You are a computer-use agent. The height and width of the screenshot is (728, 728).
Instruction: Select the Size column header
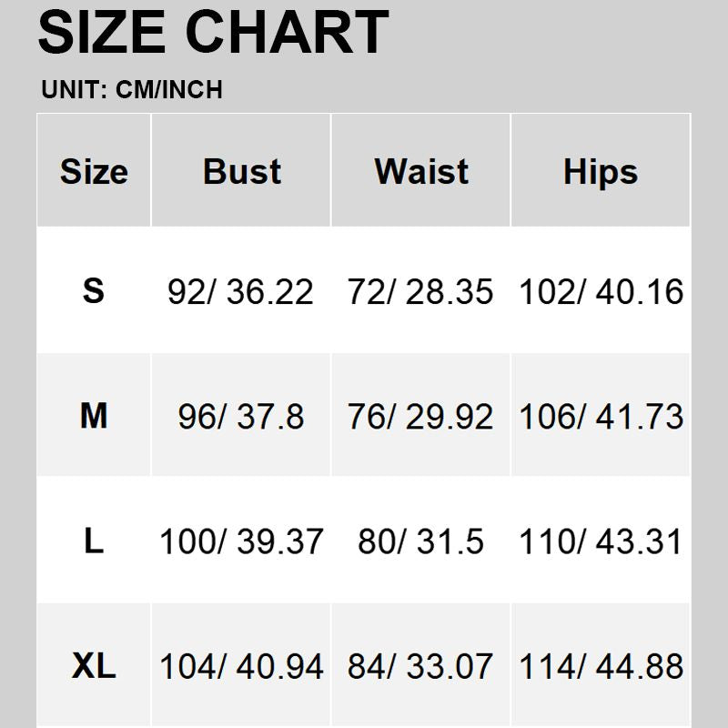[x=94, y=171]
